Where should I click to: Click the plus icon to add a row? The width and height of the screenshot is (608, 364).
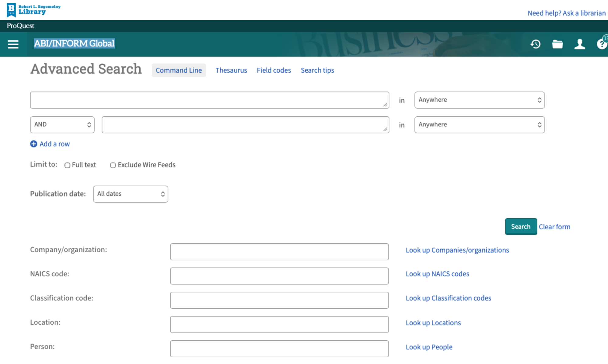[x=33, y=144]
